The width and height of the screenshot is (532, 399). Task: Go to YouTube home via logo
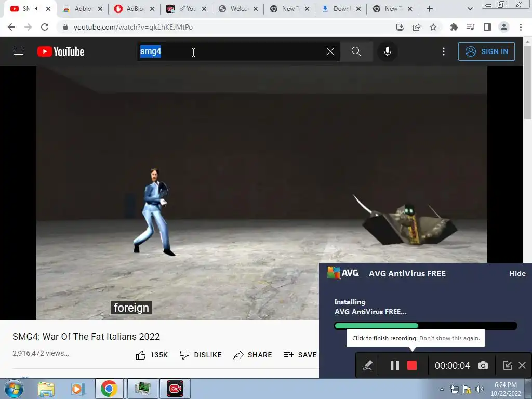(x=61, y=51)
